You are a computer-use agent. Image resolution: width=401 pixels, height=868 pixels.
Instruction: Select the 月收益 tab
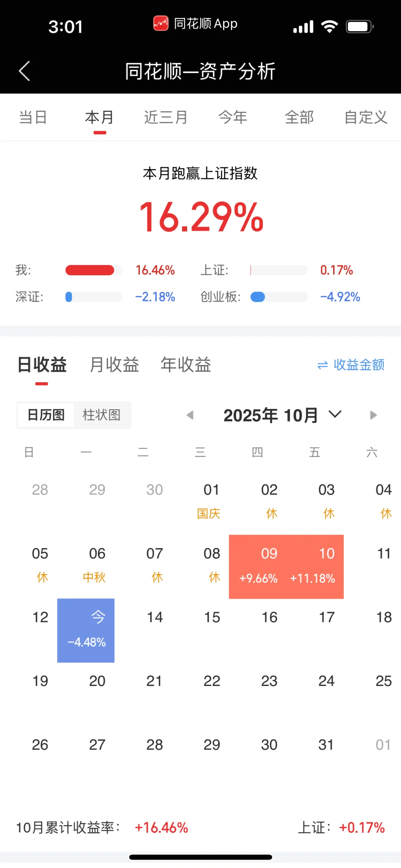pyautogui.click(x=114, y=365)
